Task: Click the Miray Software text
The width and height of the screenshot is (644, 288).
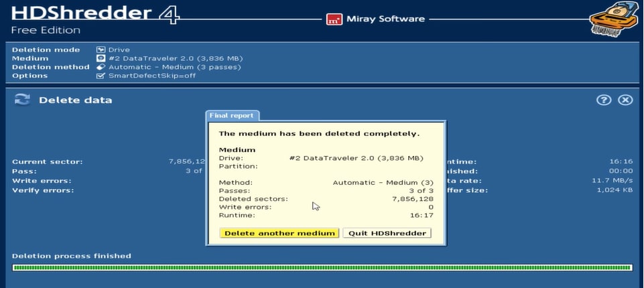Action: (385, 19)
